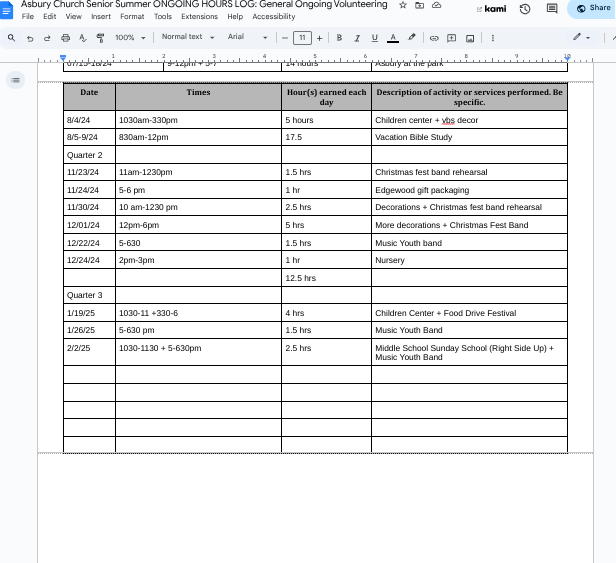Viewport: 616px width, 563px height.
Task: Move document to a folder
Action: (x=420, y=6)
